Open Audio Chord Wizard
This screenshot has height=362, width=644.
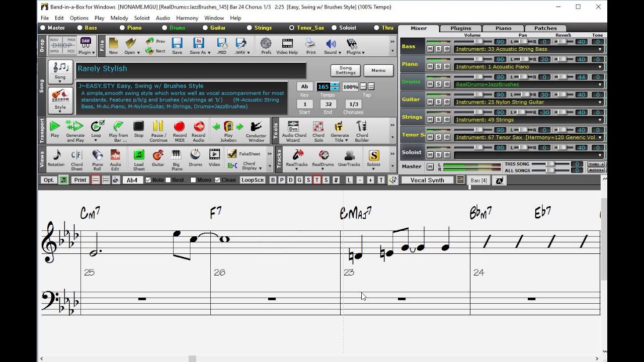click(294, 131)
